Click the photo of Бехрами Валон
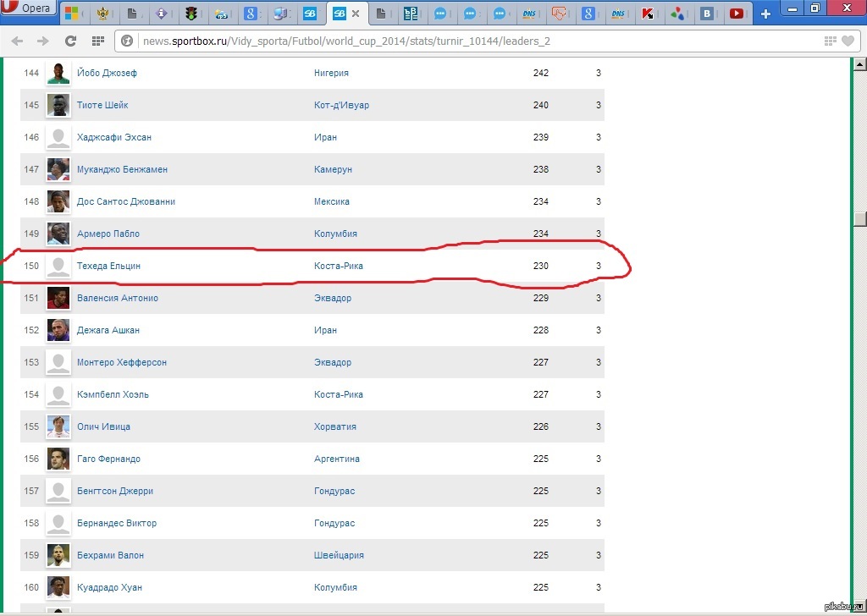This screenshot has height=616, width=867. (x=58, y=555)
